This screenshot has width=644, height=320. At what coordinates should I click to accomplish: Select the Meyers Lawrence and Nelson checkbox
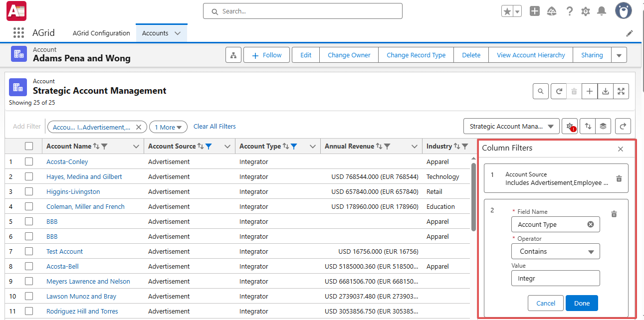[x=29, y=281]
